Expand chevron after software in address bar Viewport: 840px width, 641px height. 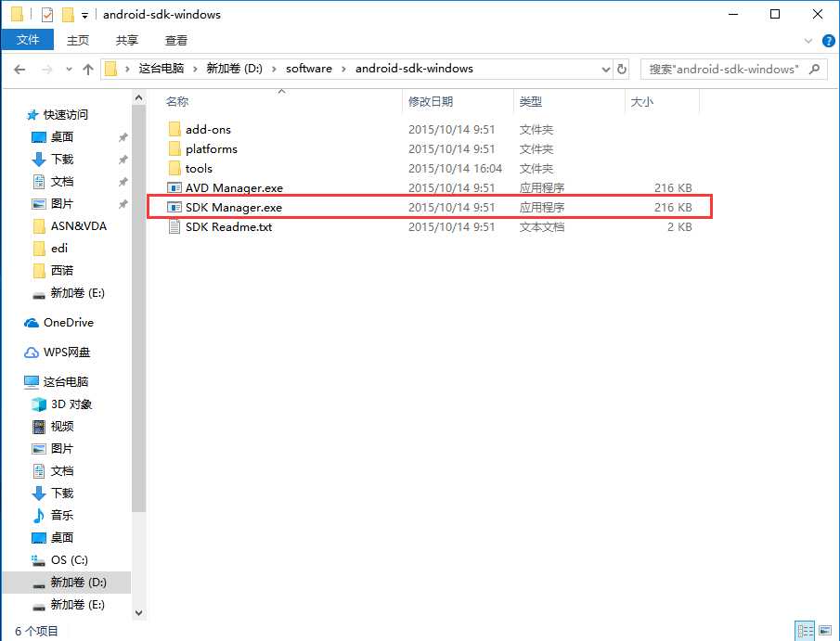pos(344,69)
